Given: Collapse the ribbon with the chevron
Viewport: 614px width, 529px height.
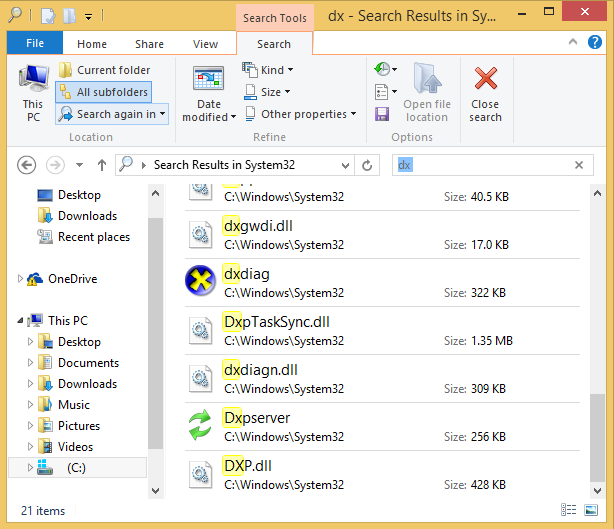Looking at the screenshot, I should [x=573, y=42].
